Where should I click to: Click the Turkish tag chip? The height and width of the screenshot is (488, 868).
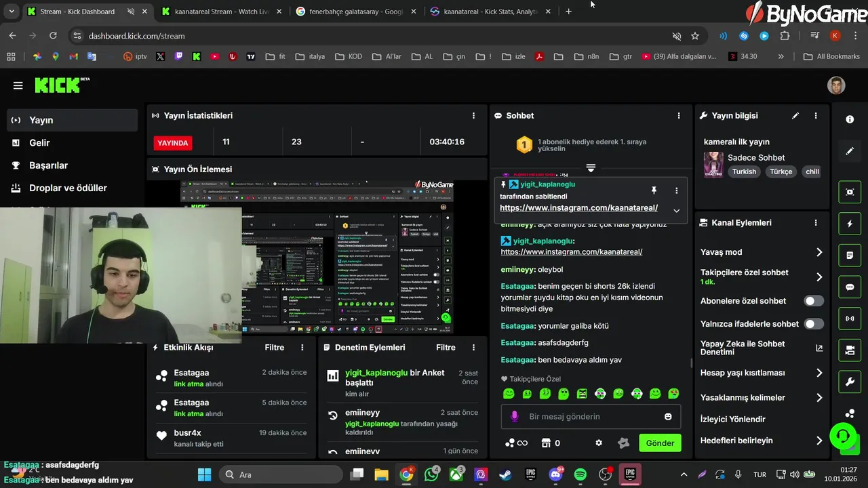point(744,171)
